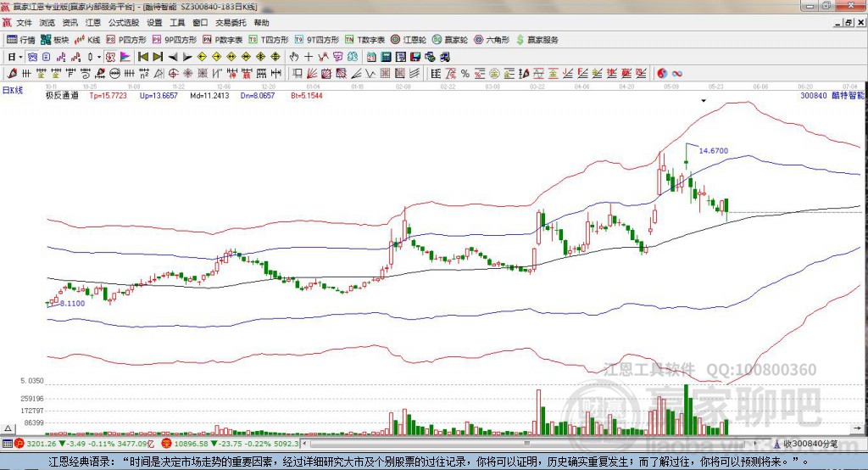This screenshot has width=868, height=470.
Task: Click the zigzag V line tool
Action: pos(370,73)
